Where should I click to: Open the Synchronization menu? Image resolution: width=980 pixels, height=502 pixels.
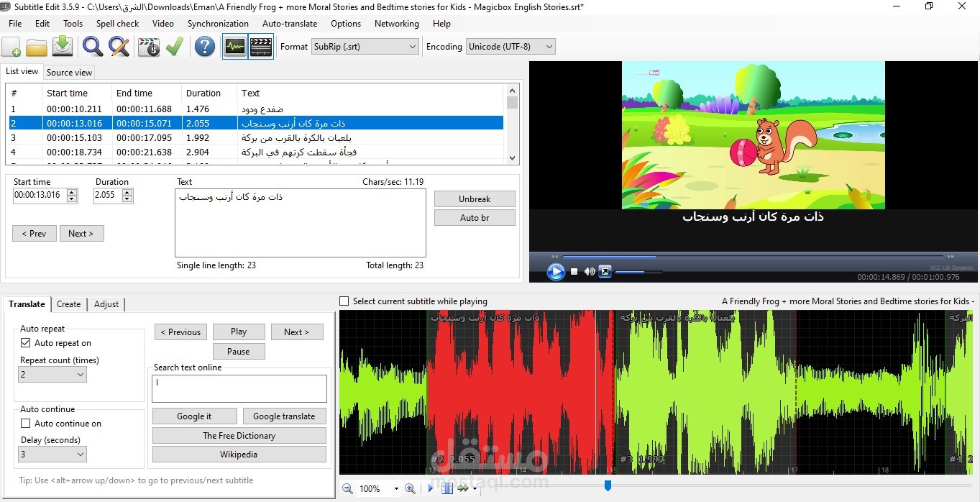pyautogui.click(x=218, y=24)
